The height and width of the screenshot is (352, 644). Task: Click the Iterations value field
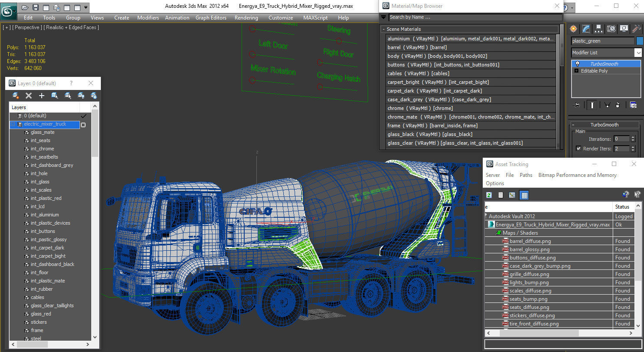point(621,139)
